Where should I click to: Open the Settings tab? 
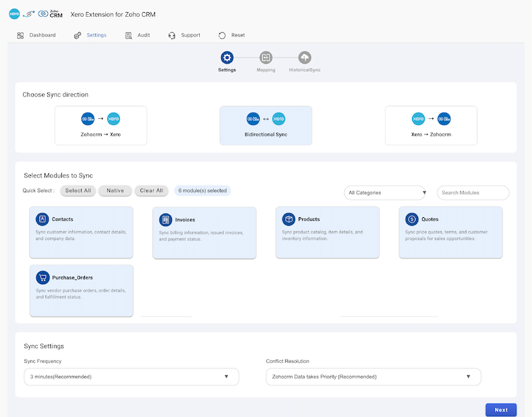coord(90,35)
